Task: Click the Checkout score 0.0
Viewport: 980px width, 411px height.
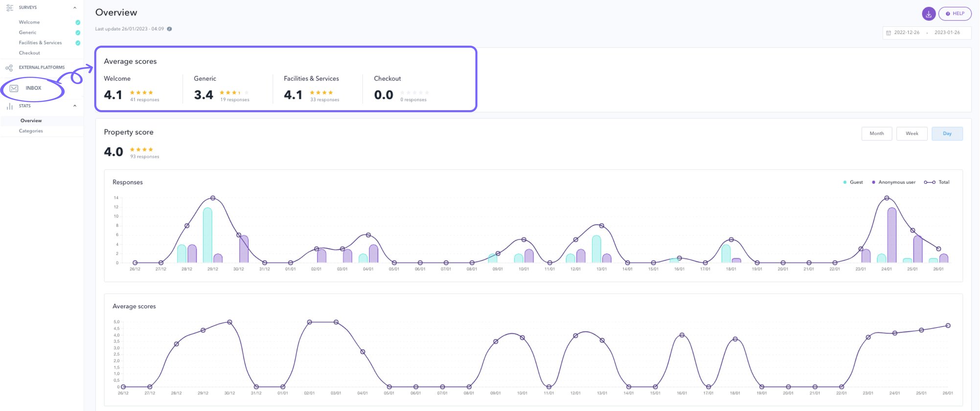Action: [384, 95]
